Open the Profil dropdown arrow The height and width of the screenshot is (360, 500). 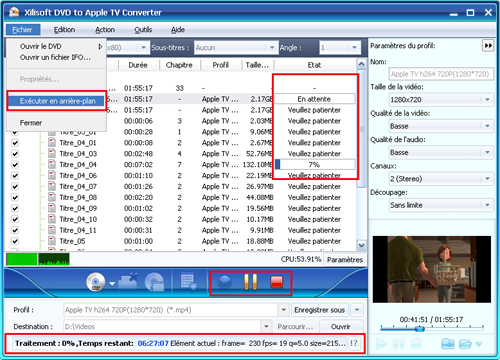coord(283,310)
